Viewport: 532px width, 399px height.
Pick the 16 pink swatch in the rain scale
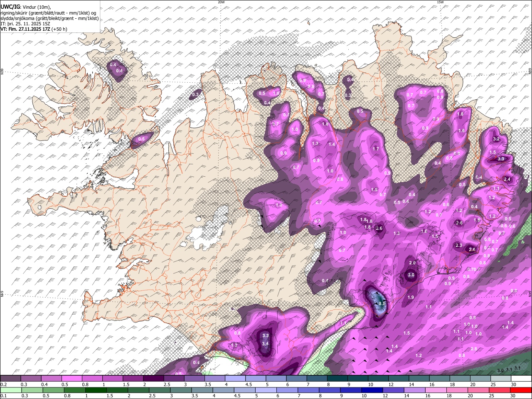pyautogui.click(x=436, y=390)
